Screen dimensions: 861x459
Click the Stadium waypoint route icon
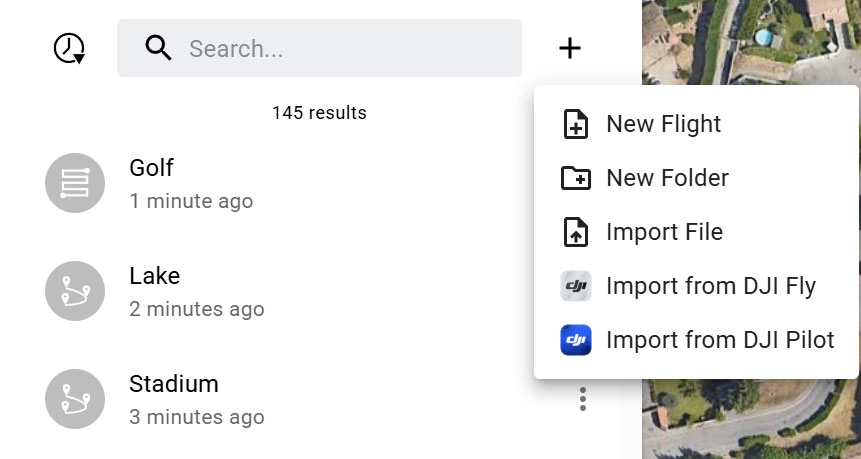pyautogui.click(x=75, y=399)
